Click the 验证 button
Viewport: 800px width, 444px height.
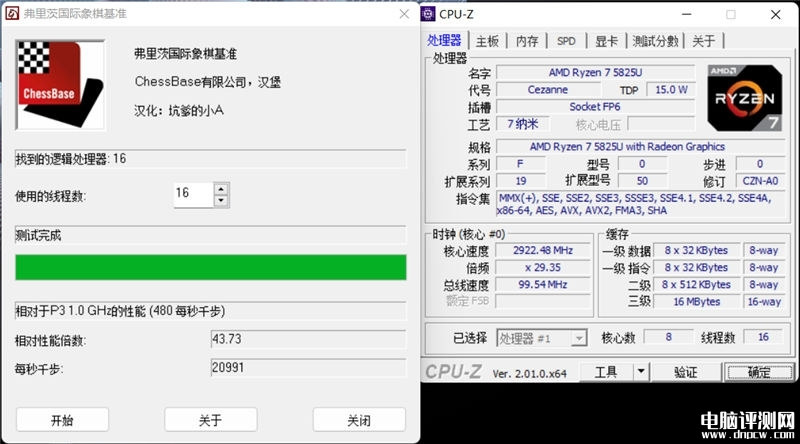click(x=686, y=372)
